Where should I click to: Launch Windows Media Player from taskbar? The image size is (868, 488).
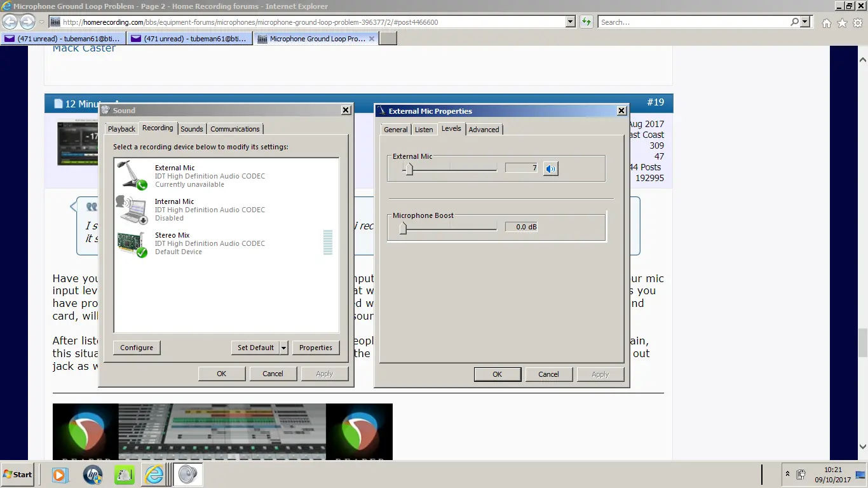[59, 475]
